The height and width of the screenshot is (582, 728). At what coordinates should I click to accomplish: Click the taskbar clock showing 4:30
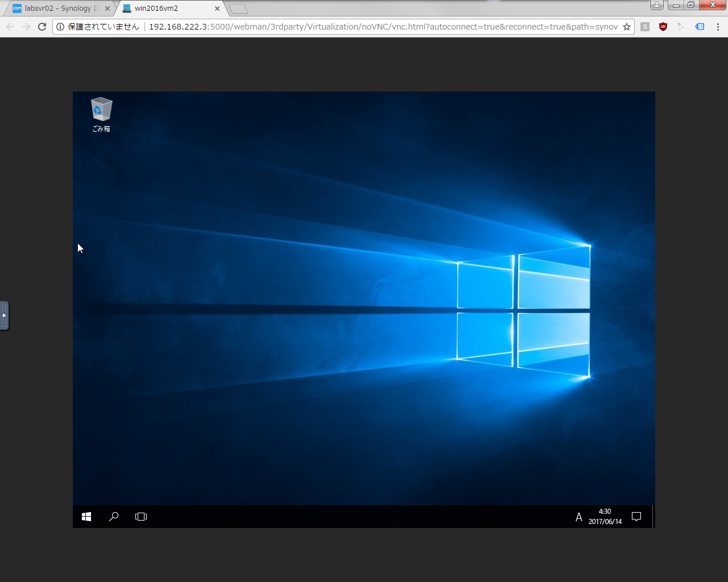coord(605,517)
